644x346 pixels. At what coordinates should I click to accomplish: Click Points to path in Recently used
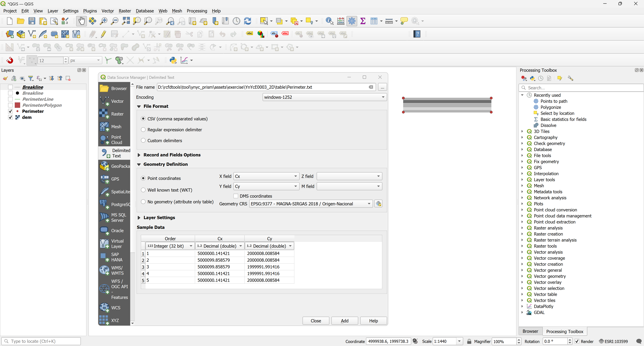pyautogui.click(x=554, y=101)
